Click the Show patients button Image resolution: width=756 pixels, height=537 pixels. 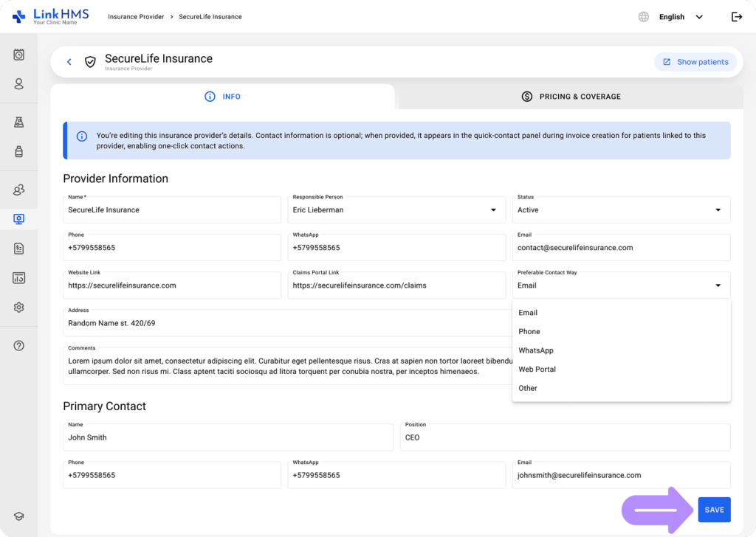(x=695, y=62)
